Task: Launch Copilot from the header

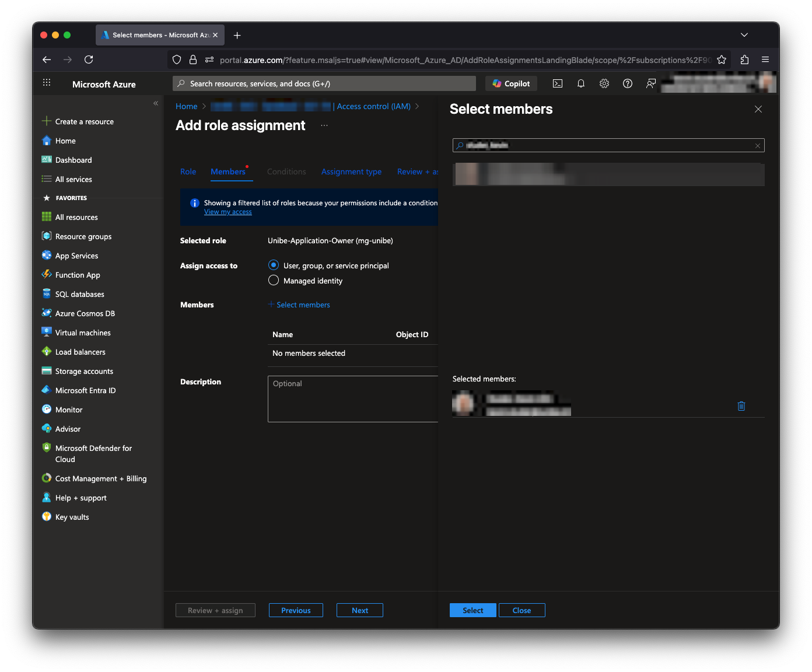Action: [511, 83]
